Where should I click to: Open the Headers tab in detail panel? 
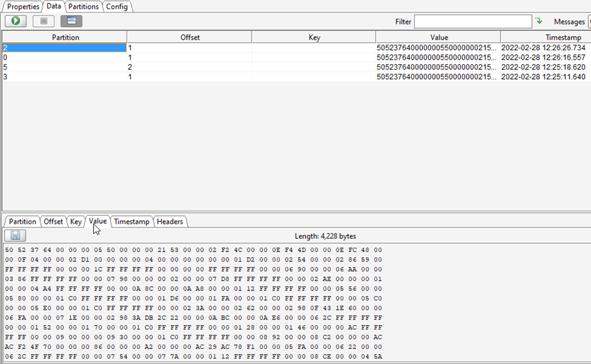(x=170, y=221)
